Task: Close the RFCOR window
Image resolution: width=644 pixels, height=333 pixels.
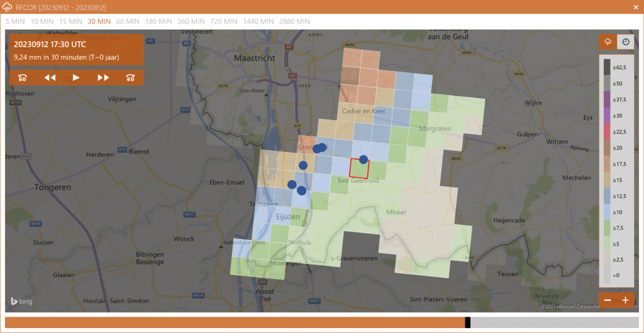Action: click(x=636, y=7)
